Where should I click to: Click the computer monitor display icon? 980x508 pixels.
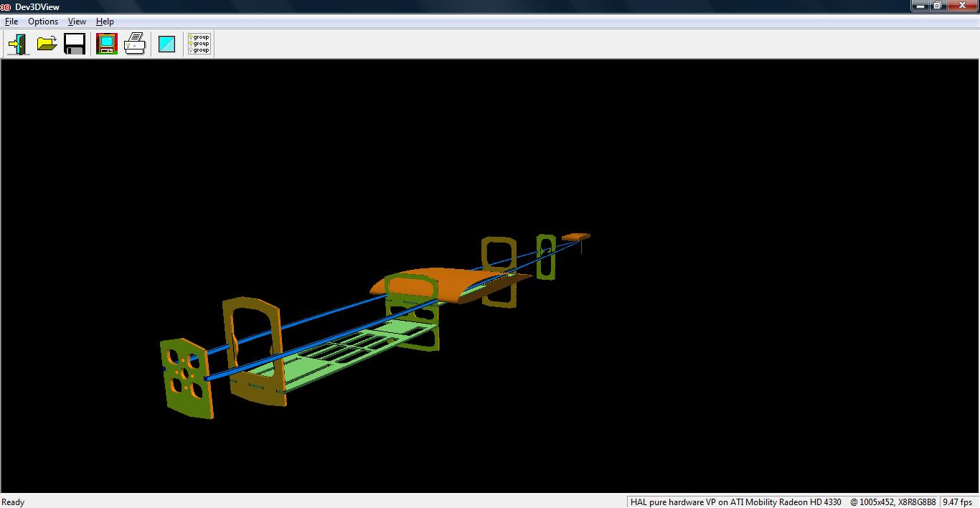[x=107, y=44]
